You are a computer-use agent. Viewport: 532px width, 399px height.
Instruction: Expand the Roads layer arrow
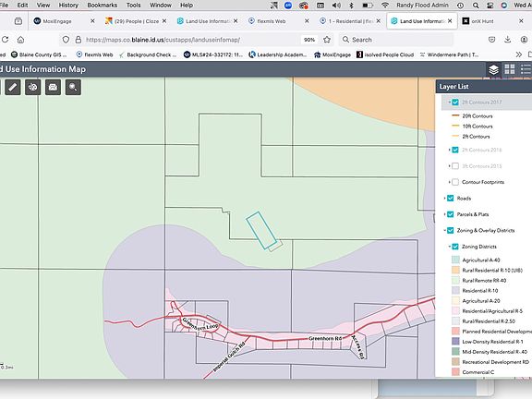[x=444, y=199]
